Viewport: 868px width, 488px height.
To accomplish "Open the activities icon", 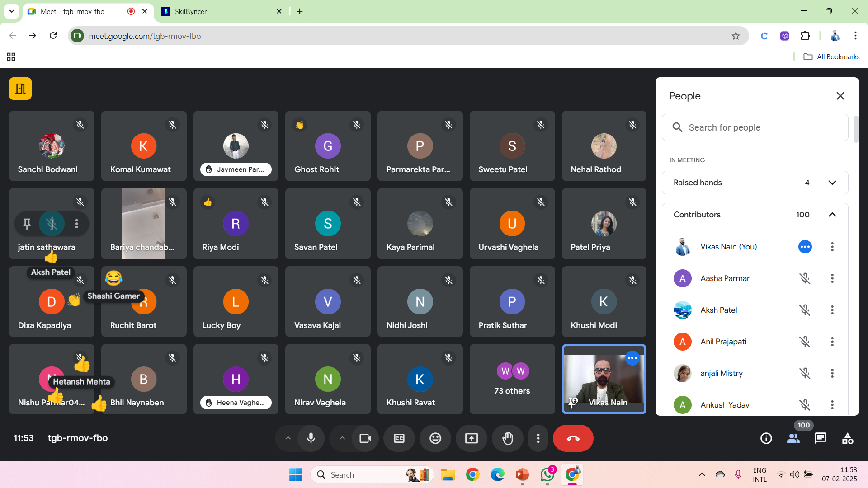I will coord(848,438).
